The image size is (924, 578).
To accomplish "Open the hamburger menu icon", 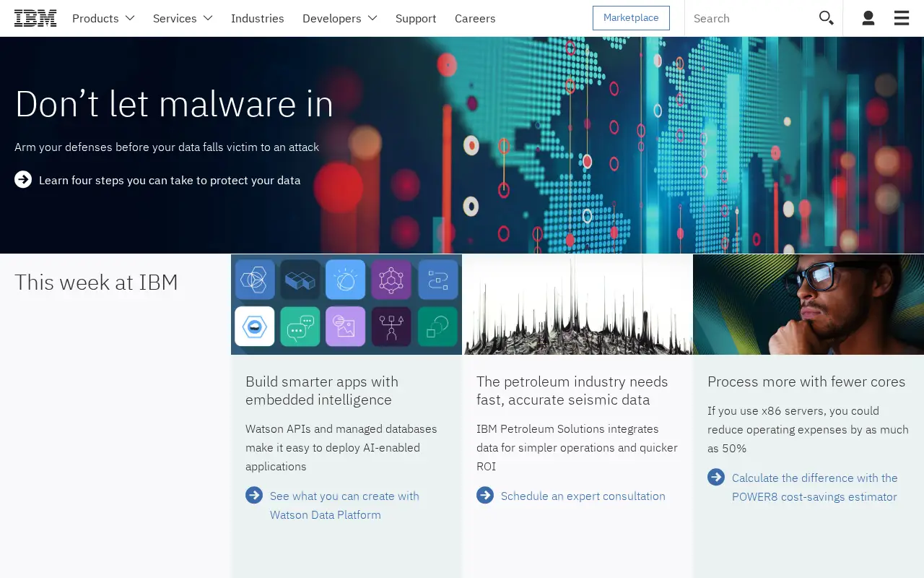I will [x=902, y=18].
